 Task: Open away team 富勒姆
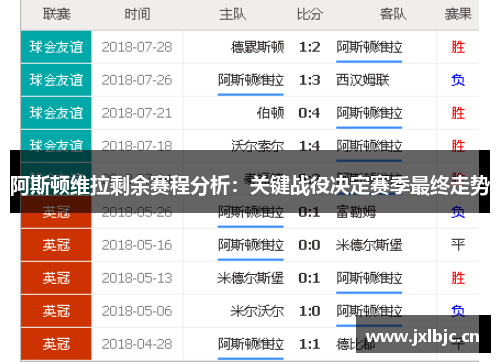tap(356, 212)
